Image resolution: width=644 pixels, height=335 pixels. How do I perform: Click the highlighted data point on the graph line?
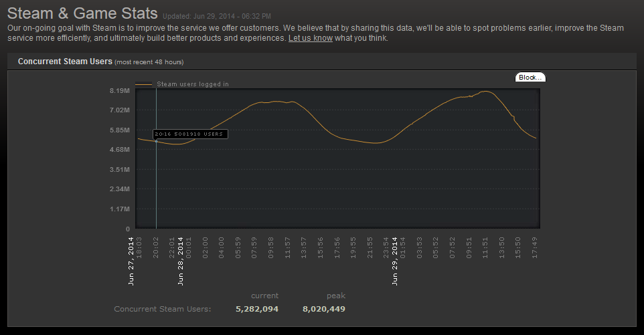pos(156,141)
